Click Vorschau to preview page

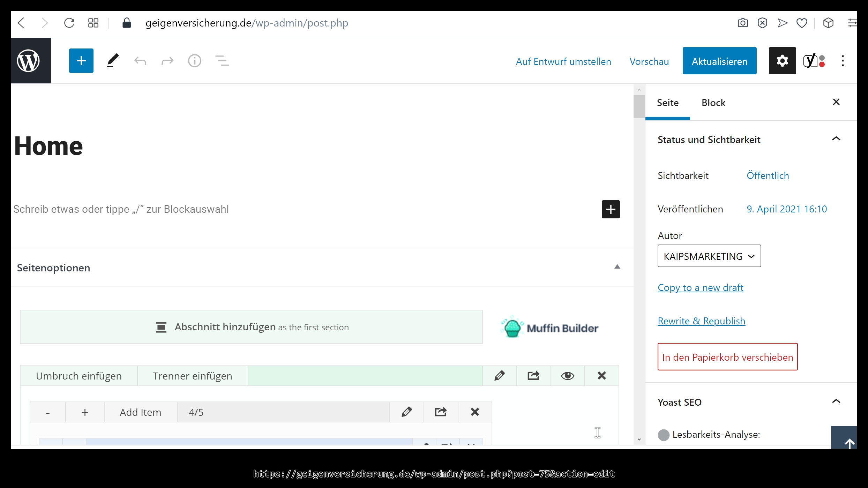(649, 61)
